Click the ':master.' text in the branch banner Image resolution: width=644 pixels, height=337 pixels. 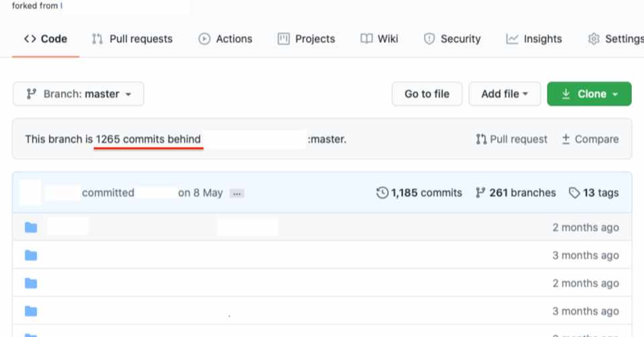[x=327, y=139]
